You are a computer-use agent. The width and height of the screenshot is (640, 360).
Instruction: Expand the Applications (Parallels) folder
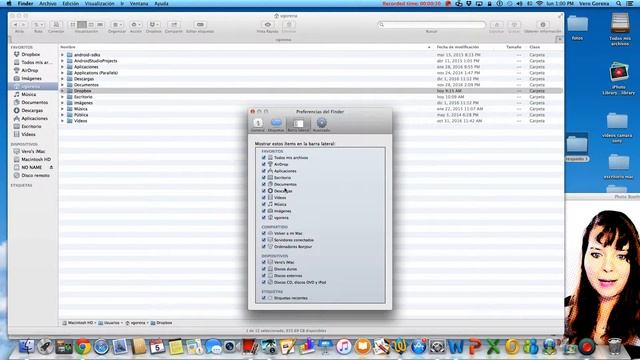click(62, 73)
